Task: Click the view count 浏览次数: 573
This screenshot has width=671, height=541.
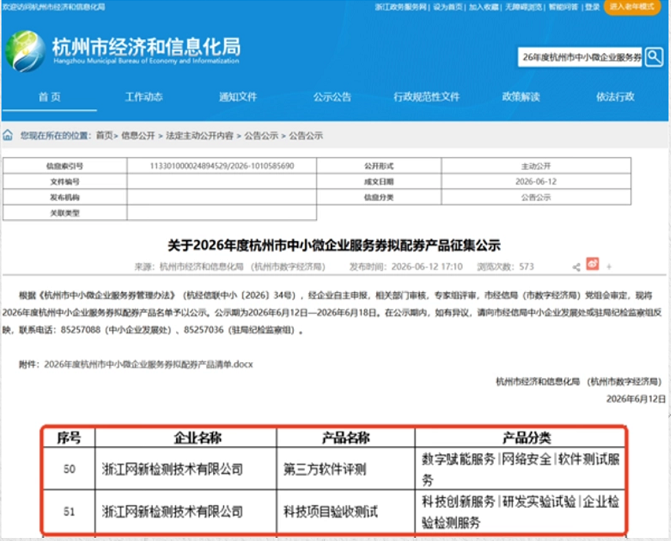Action: 505,267
